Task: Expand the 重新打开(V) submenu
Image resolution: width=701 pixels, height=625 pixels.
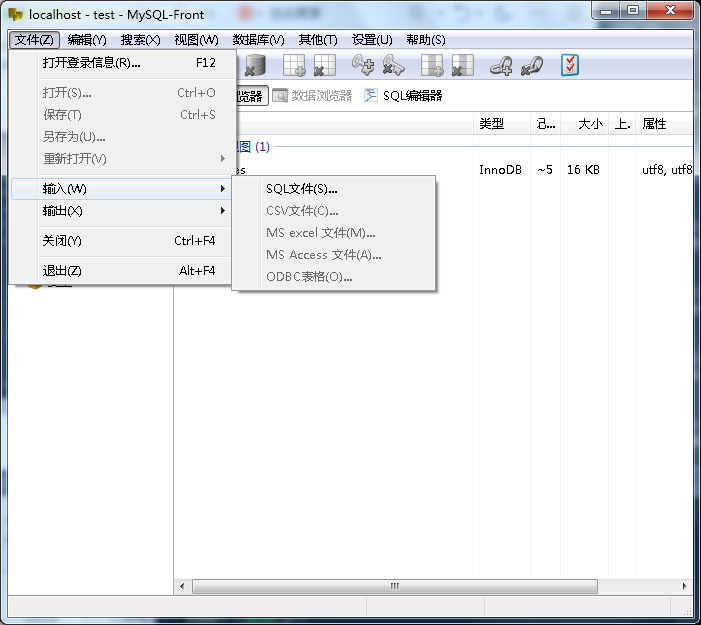Action: (122, 159)
